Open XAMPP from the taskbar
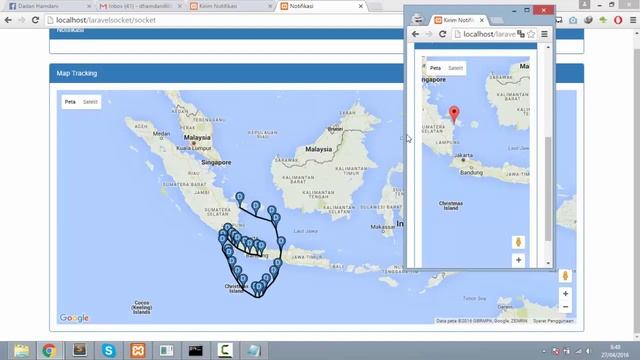 pos(138,351)
